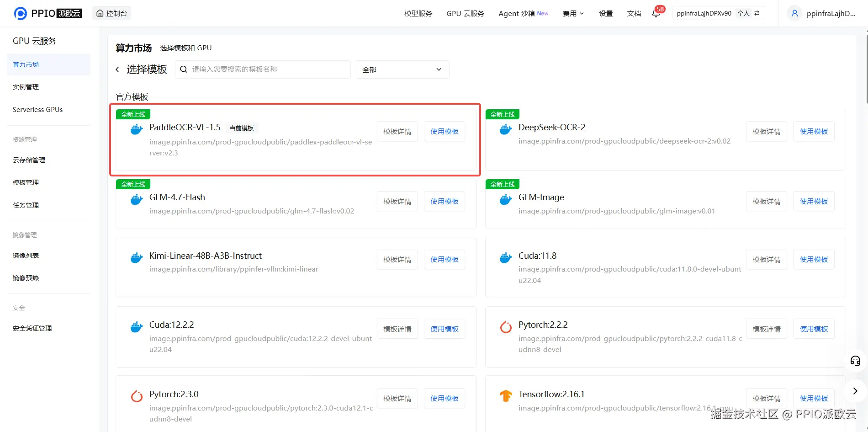Image resolution: width=868 pixels, height=432 pixels.
Task: Click the Pytorch:2.2.2 logo icon
Action: click(506, 327)
